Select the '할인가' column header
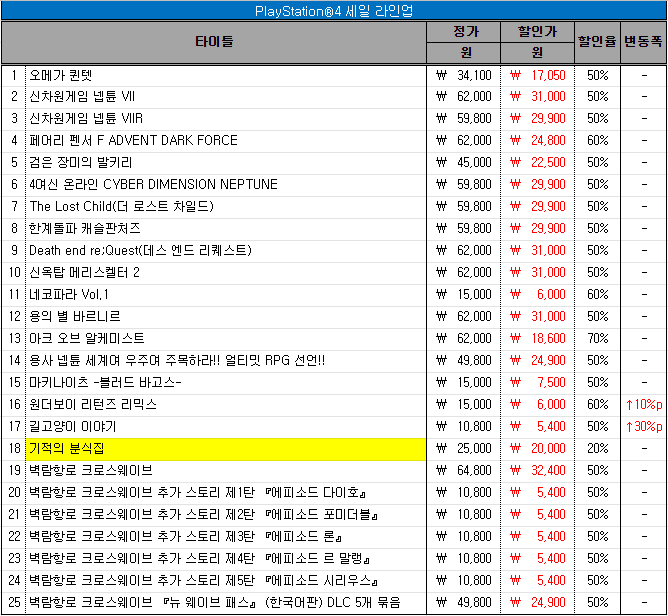This screenshot has height=616, width=668. coord(537,32)
